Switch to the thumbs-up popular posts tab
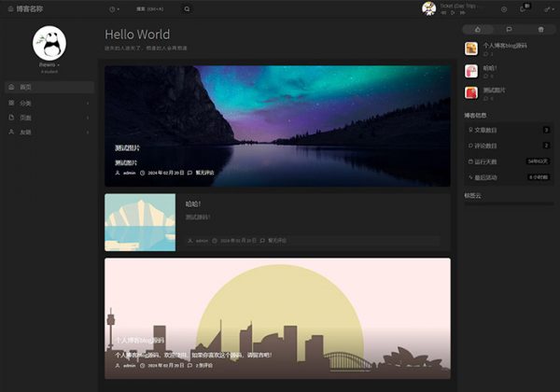Viewport: 560px width, 392px height. pyautogui.click(x=477, y=29)
